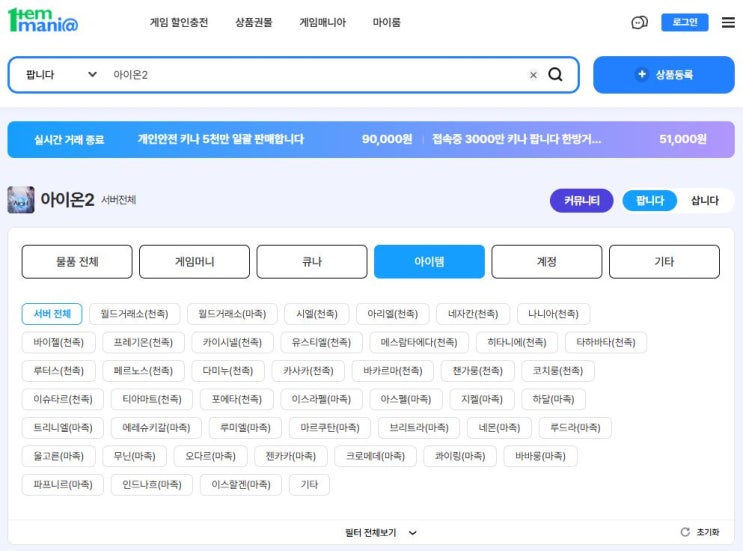The height and width of the screenshot is (551, 743).
Task: Choose 메스람타에다(천족) server
Action: tap(419, 342)
